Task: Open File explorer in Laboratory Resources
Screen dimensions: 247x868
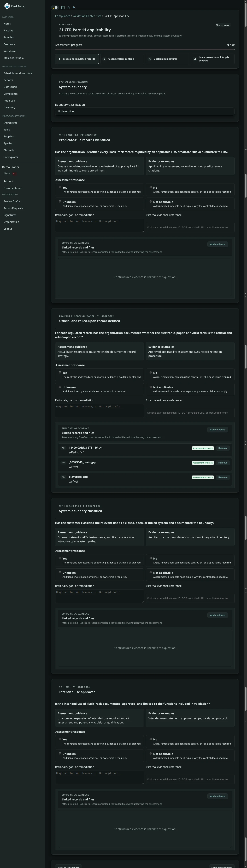Action: 11,157
